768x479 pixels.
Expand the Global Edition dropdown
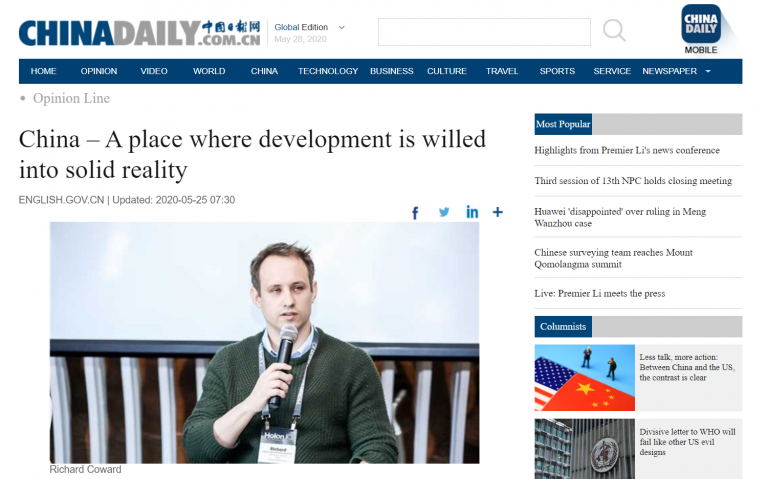point(341,27)
